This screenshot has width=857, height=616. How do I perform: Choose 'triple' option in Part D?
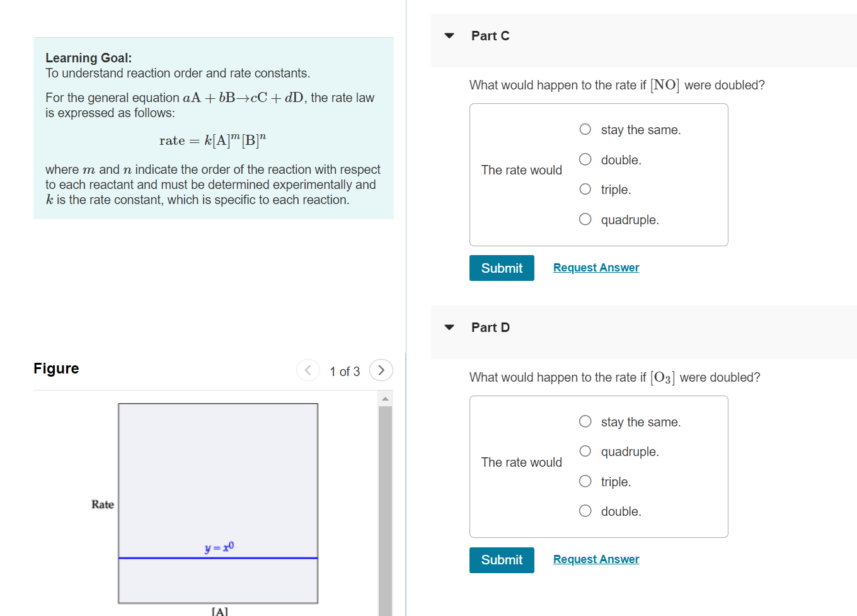point(585,481)
